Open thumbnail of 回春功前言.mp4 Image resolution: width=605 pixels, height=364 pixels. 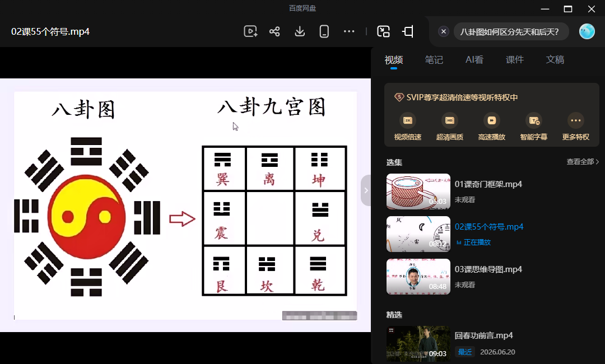coord(418,344)
